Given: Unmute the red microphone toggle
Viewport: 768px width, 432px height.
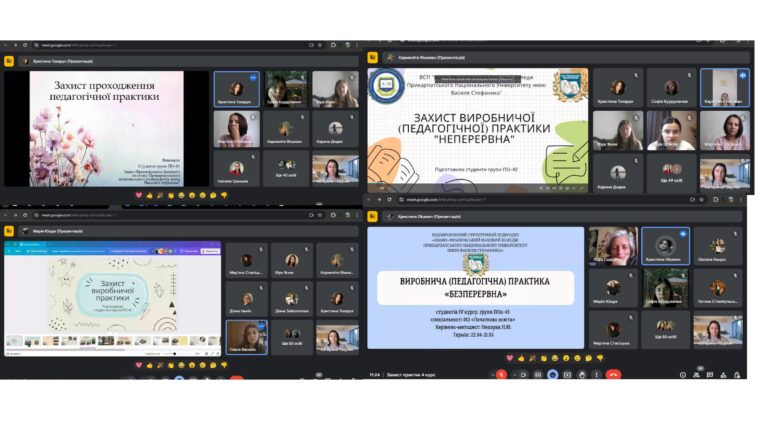Looking at the screenshot, I should pos(501,375).
